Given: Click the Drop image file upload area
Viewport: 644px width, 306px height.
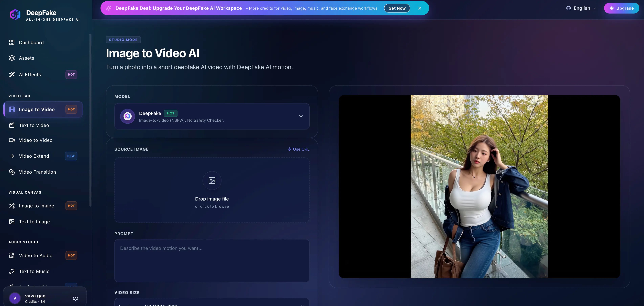Looking at the screenshot, I should (212, 190).
